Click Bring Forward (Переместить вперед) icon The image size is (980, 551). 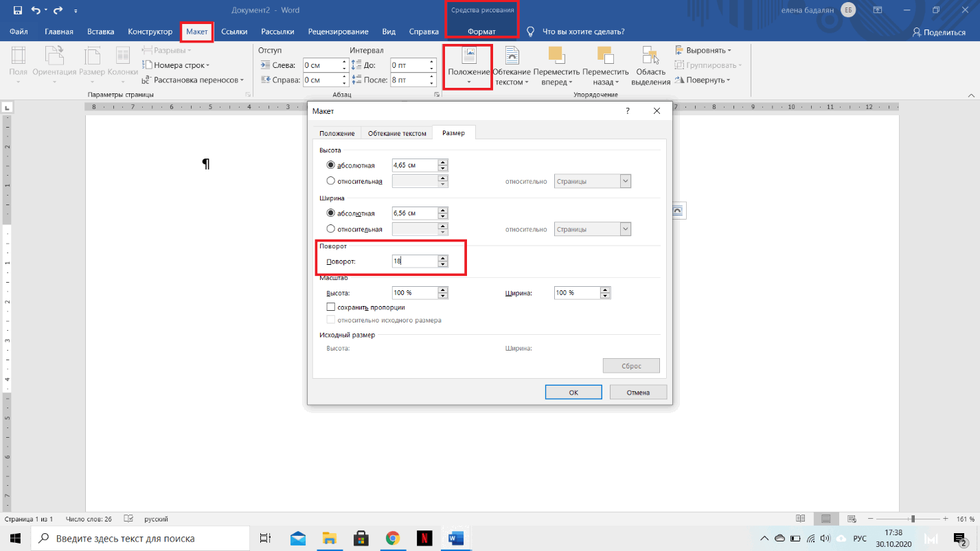click(x=556, y=67)
